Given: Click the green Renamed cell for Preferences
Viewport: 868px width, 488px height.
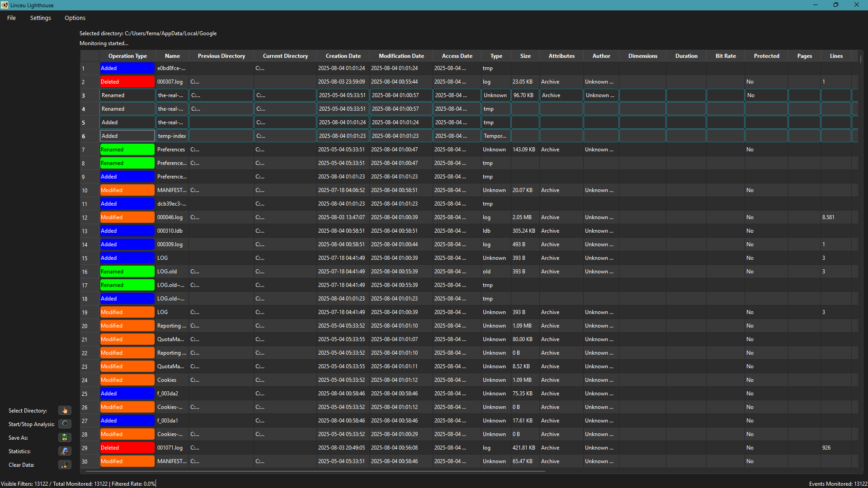Looking at the screenshot, I should point(127,150).
